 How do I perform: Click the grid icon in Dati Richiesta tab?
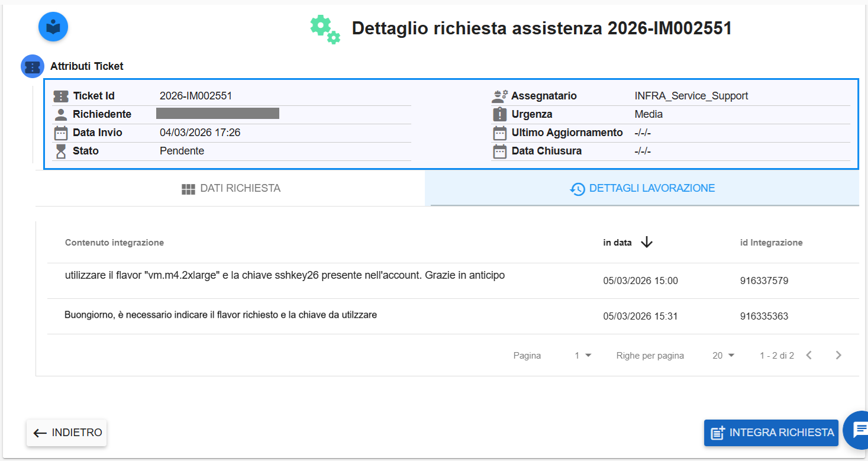[188, 189]
